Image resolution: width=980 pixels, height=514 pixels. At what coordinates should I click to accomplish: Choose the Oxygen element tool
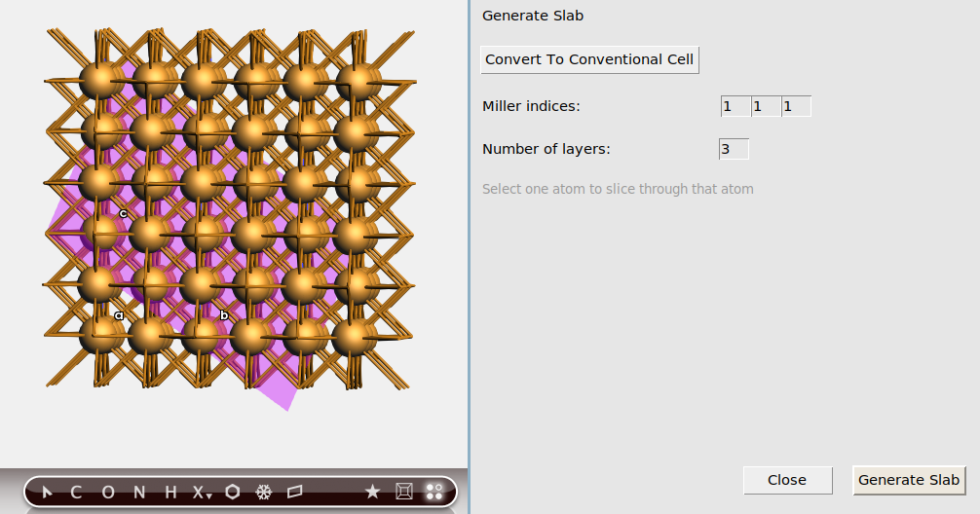(x=108, y=493)
